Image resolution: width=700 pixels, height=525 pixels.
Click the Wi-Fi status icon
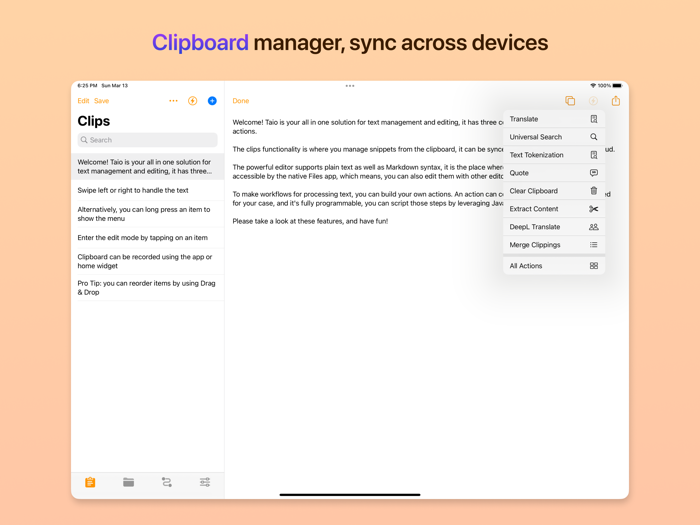(593, 85)
